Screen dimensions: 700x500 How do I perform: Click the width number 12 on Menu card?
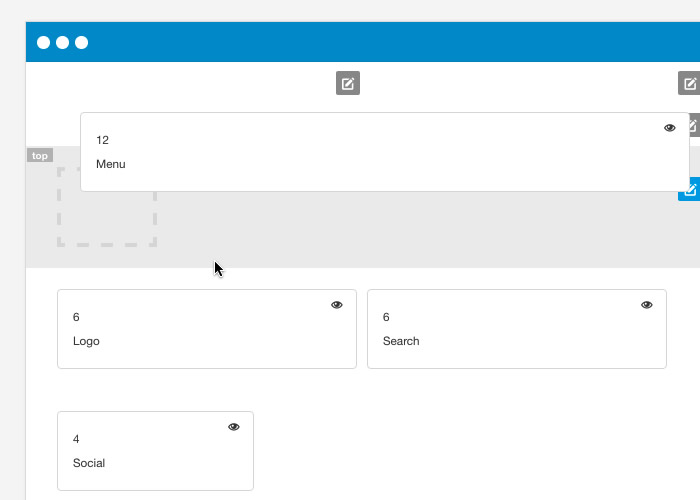coord(102,140)
